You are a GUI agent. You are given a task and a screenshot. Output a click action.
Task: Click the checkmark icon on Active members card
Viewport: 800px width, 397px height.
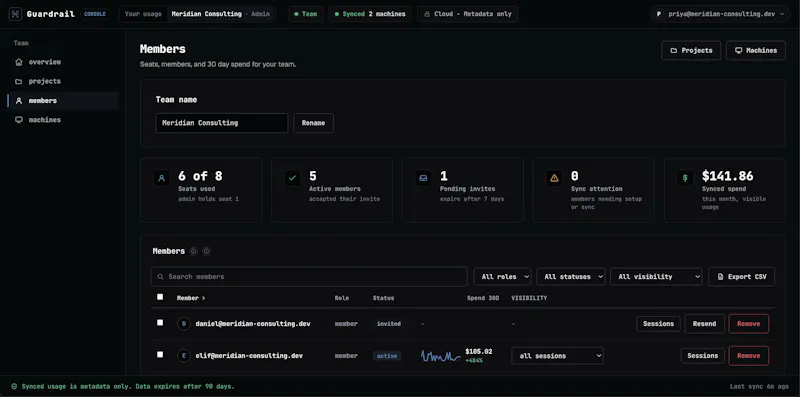coord(292,178)
